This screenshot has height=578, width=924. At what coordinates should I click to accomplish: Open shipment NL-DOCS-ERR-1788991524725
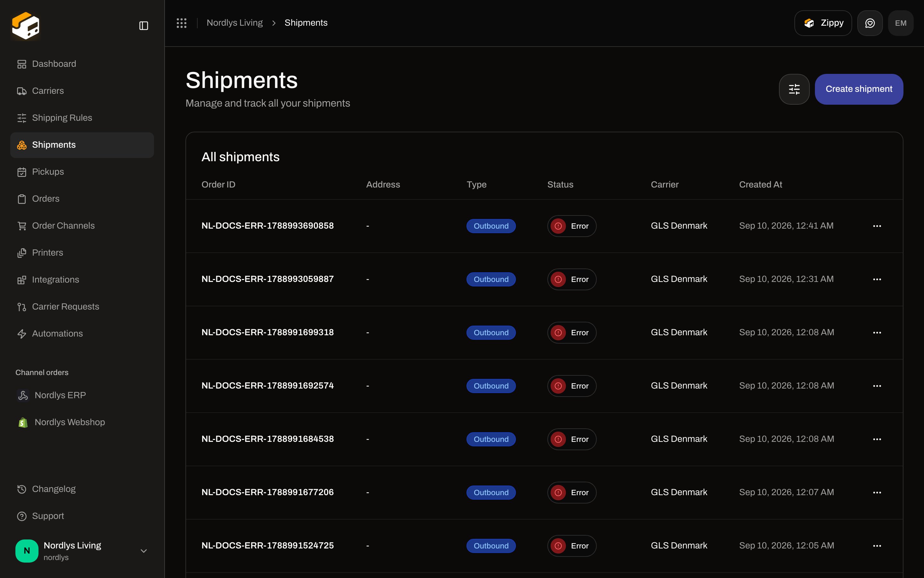[x=268, y=546]
